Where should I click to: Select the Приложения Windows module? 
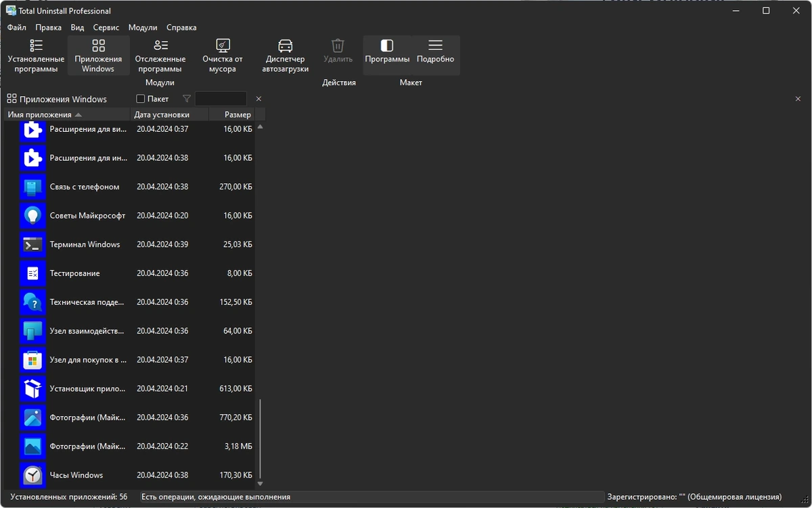(x=98, y=55)
